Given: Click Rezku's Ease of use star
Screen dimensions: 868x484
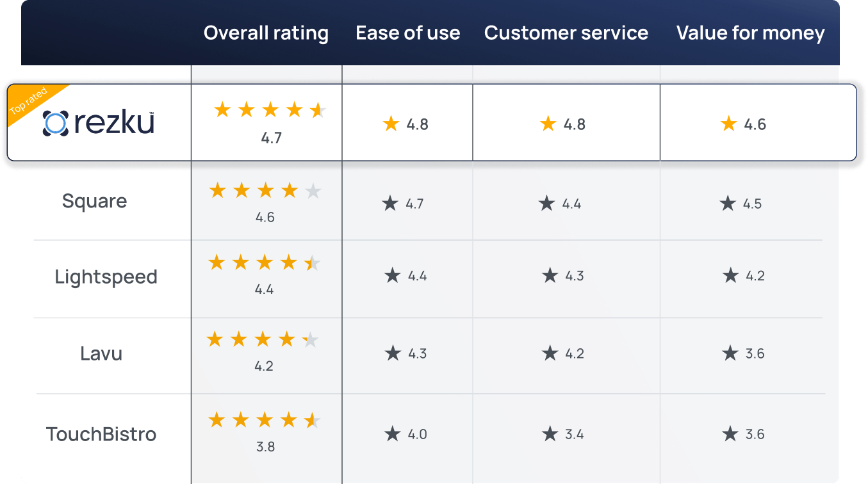Looking at the screenshot, I should tap(391, 124).
